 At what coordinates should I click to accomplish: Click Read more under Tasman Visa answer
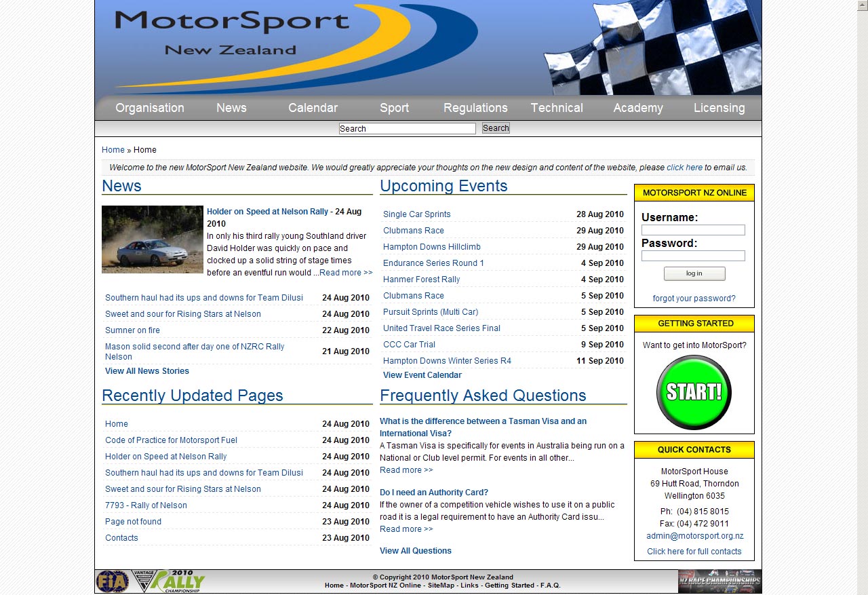click(406, 470)
